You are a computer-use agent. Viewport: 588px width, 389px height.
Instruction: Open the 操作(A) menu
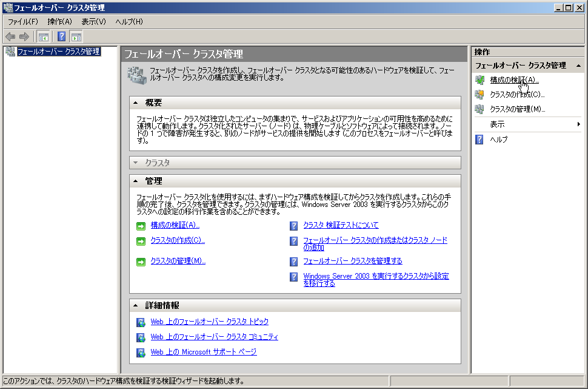tap(59, 22)
